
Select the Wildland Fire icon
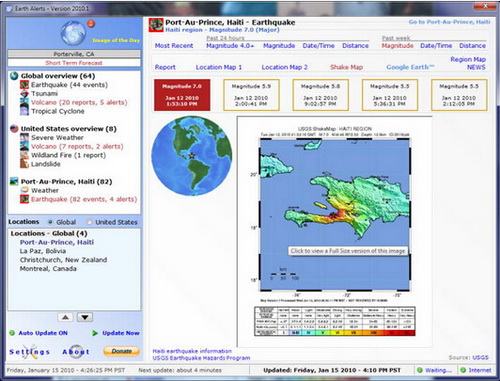tap(24, 155)
